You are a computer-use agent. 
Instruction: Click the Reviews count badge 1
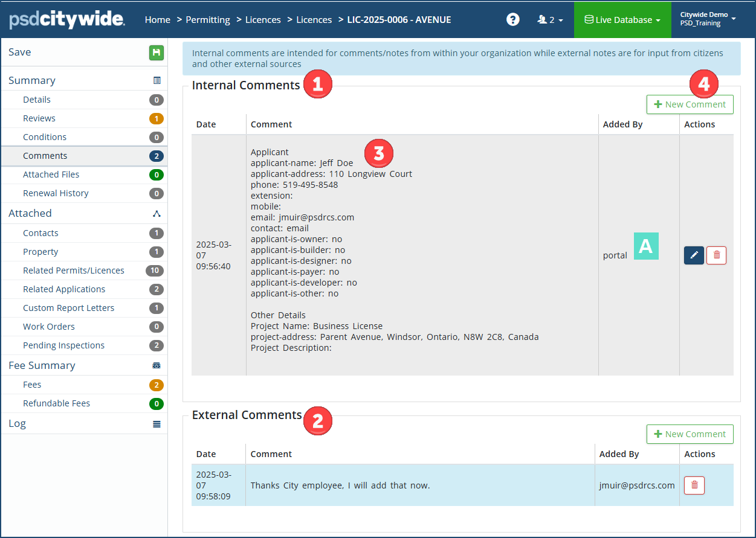tap(157, 118)
